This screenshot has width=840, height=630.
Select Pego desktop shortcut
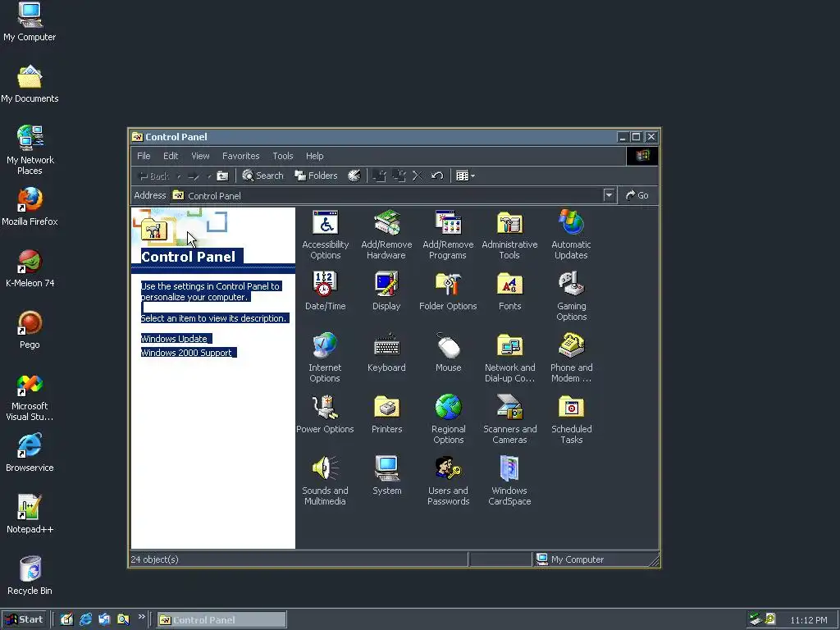coord(30,330)
